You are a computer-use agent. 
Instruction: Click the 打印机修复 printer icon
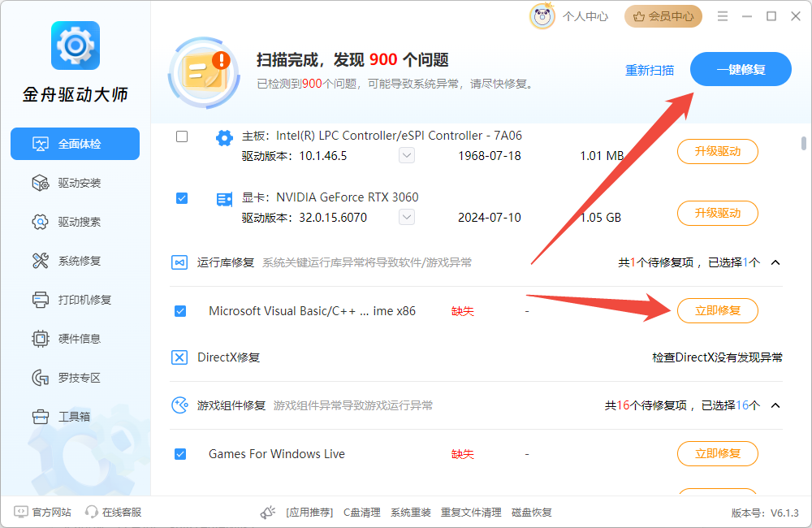41,300
